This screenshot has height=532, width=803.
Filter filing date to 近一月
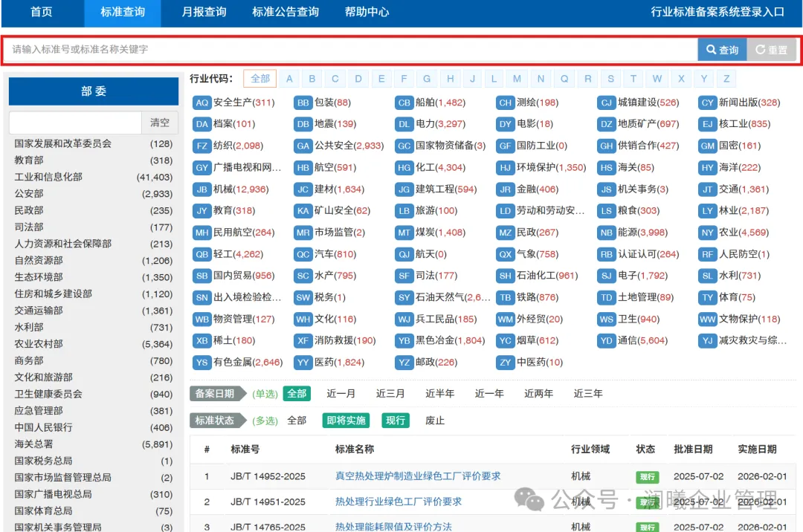341,393
